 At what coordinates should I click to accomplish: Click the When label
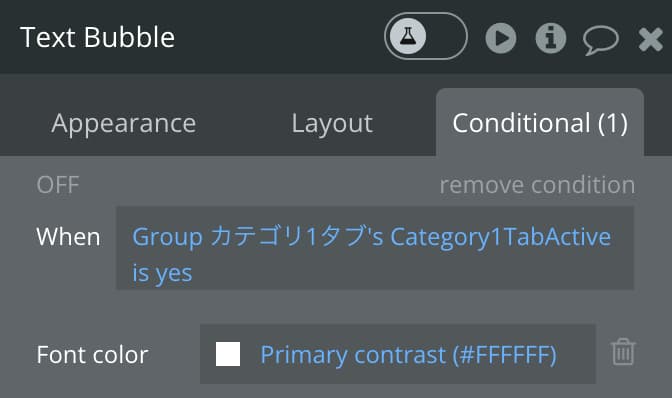tap(68, 237)
